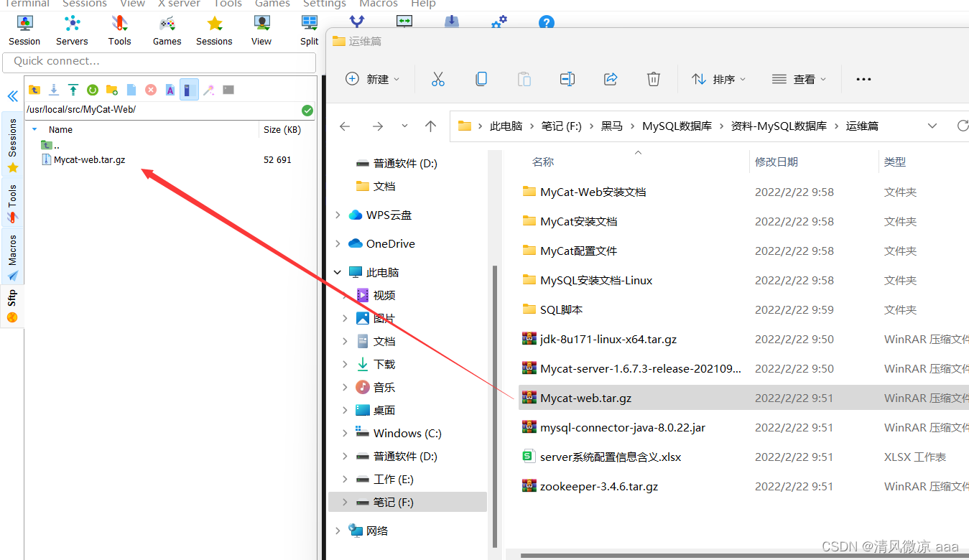The height and width of the screenshot is (560, 969).
Task: Create new folder in SFTP panel
Action: click(112, 90)
